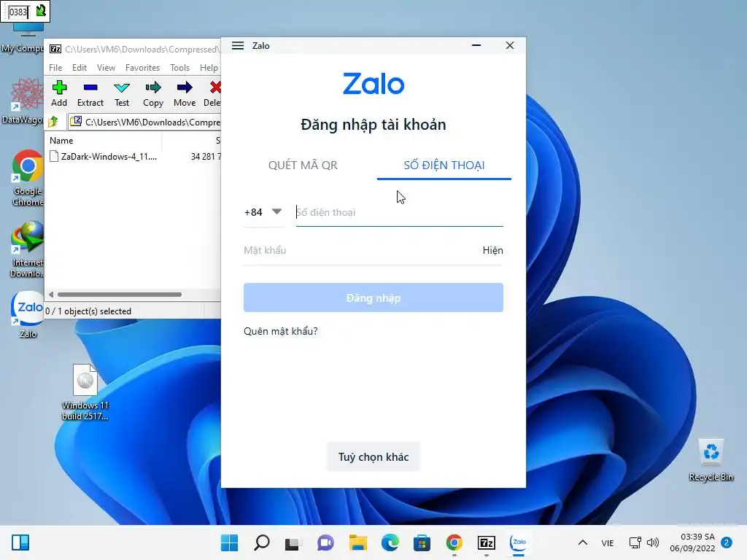
Task: Open Microsoft Store from taskbar
Action: click(422, 542)
